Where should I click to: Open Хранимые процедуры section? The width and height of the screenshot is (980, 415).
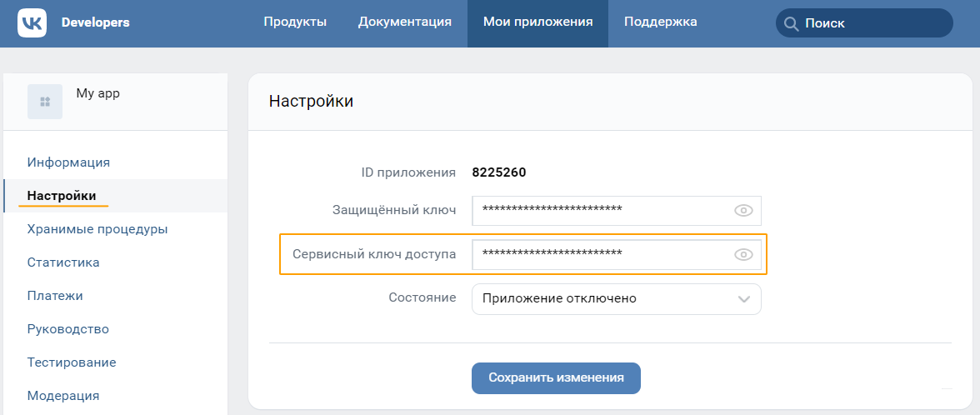pos(97,229)
